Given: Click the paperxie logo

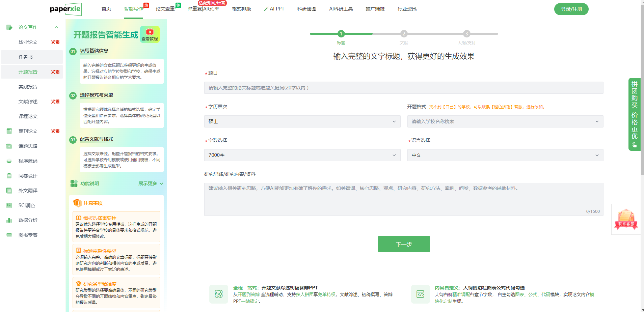Looking at the screenshot, I should [x=65, y=9].
